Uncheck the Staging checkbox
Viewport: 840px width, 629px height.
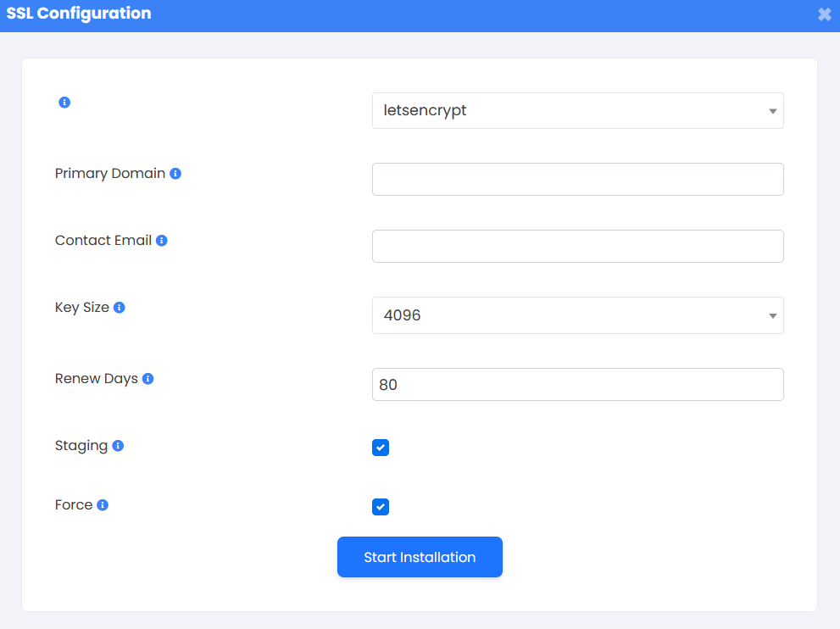(x=381, y=448)
